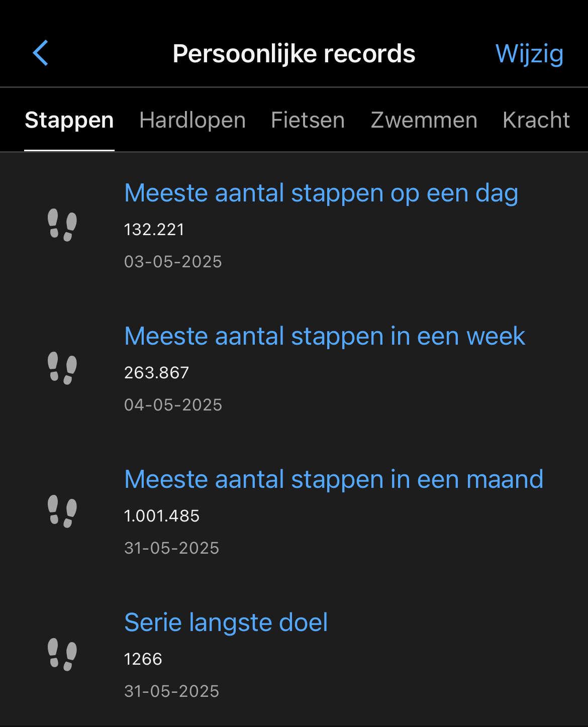Open the Fietsen tab
The image size is (588, 727).
coord(308,121)
